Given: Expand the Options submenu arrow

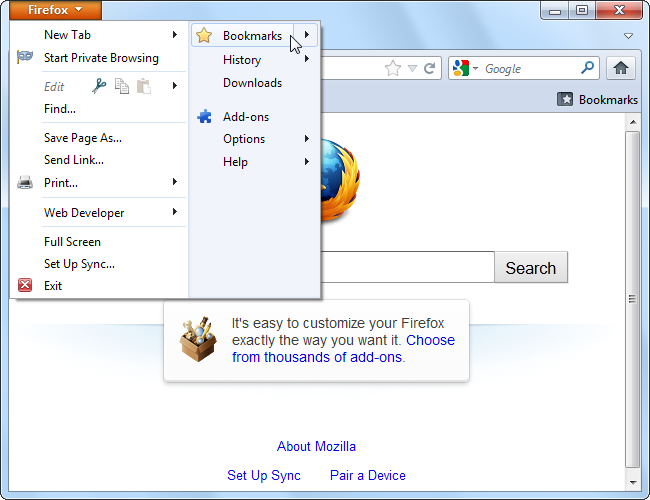Looking at the screenshot, I should (x=307, y=138).
